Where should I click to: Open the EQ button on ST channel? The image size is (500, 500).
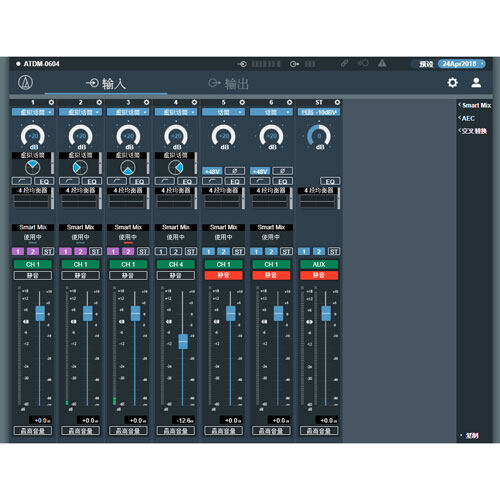pyautogui.click(x=330, y=181)
